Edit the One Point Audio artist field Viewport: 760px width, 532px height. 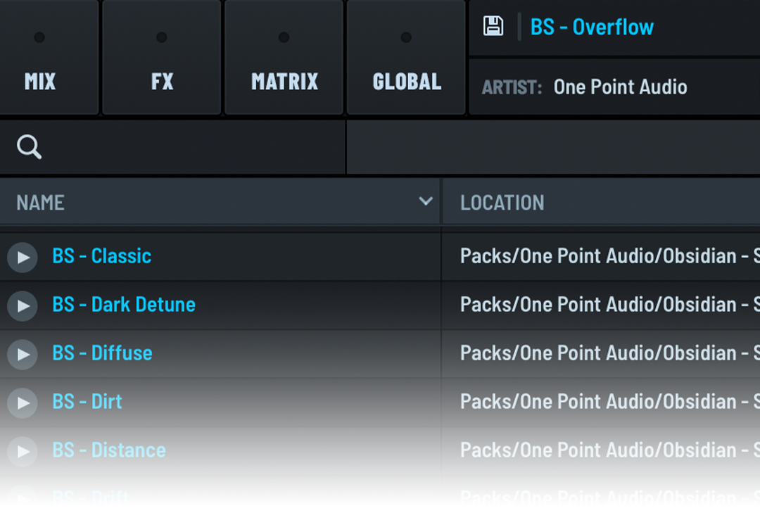click(x=620, y=87)
